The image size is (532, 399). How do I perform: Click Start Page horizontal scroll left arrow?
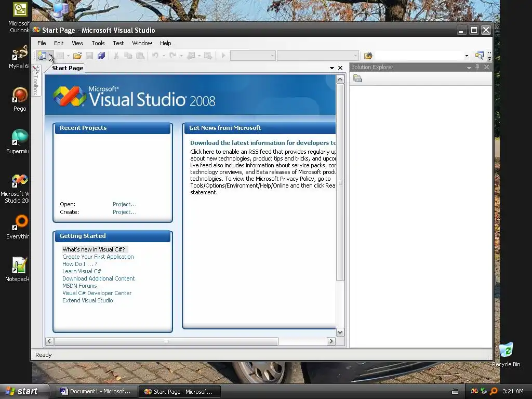pos(49,341)
